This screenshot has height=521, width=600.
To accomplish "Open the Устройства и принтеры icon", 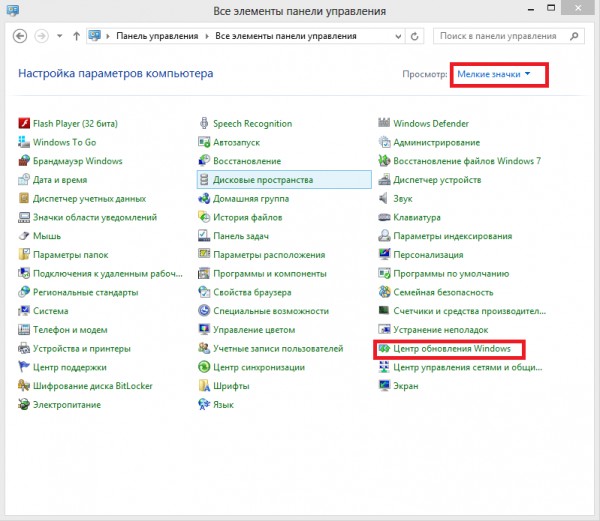I will tap(24, 348).
